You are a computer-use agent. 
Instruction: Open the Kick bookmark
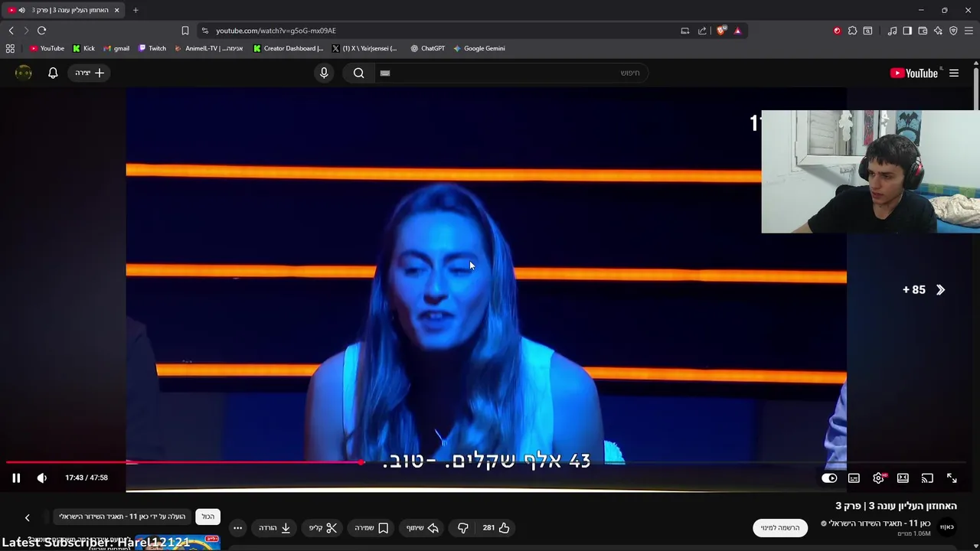point(83,48)
